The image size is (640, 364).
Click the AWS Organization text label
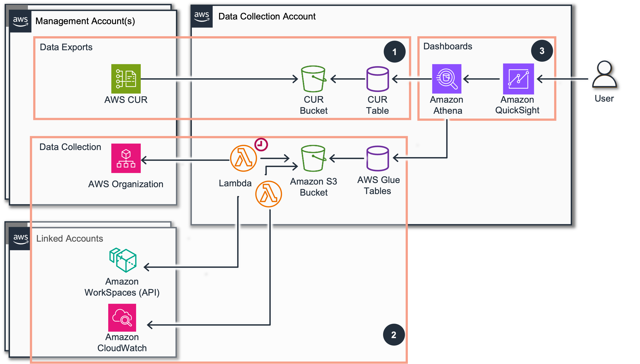click(126, 184)
